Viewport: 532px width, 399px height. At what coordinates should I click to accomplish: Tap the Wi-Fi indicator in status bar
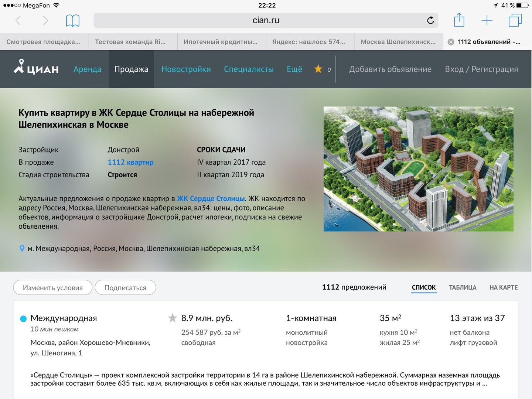tap(56, 5)
